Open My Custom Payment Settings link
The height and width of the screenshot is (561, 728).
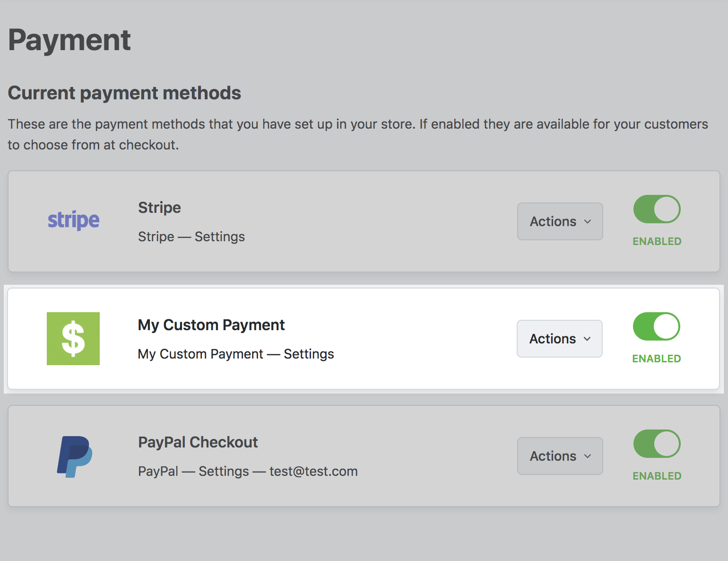click(x=309, y=354)
